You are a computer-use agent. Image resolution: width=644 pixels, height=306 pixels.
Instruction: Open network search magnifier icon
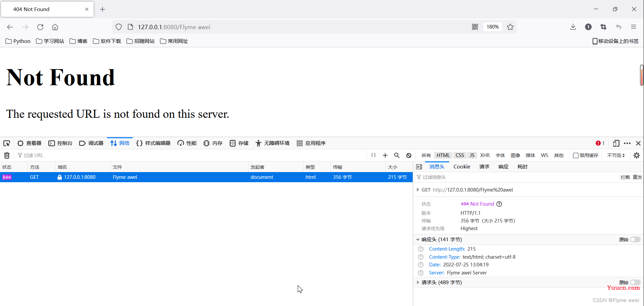click(x=397, y=155)
